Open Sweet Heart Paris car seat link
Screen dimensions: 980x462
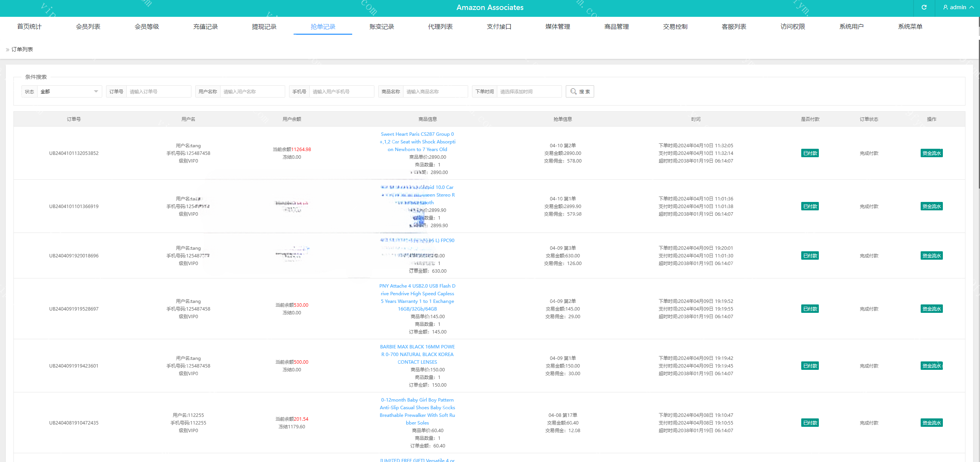click(x=417, y=142)
